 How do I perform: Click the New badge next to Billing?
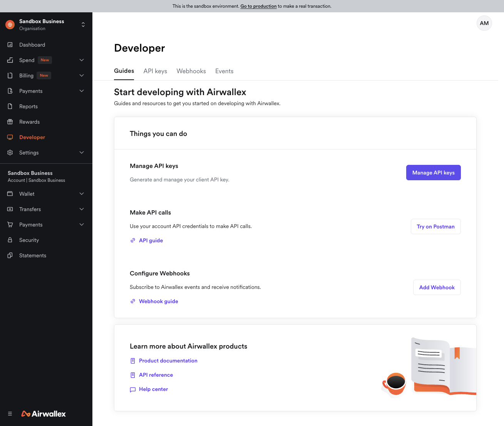click(x=44, y=75)
